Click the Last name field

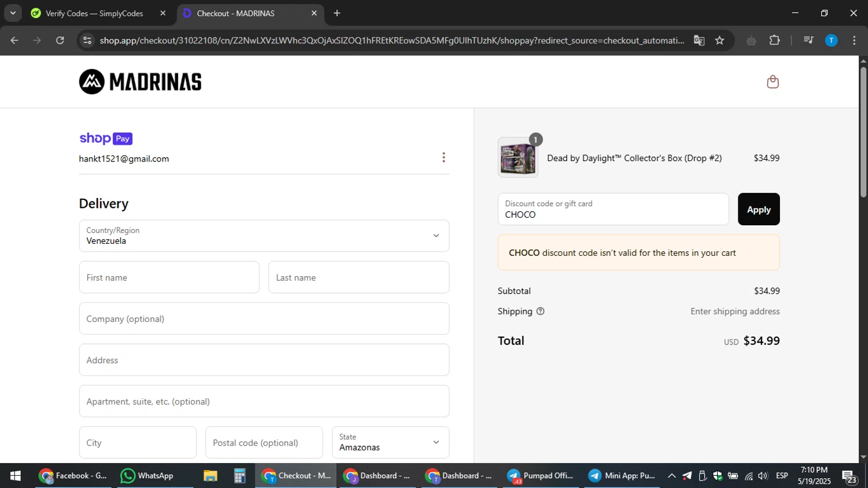coord(359,277)
